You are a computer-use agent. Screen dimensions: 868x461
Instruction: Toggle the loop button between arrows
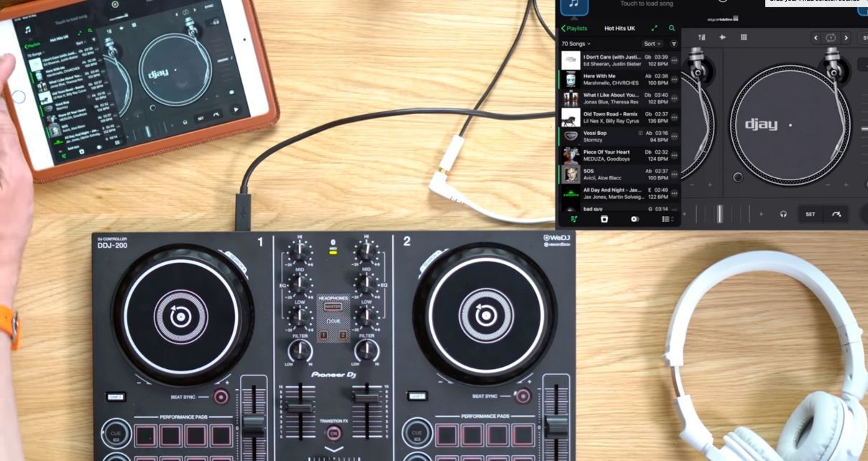tap(831, 37)
